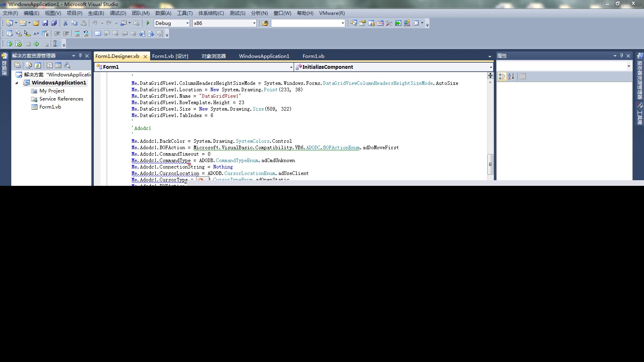
Task: Switch Properties panel to categorized view
Action: pyautogui.click(x=502, y=76)
